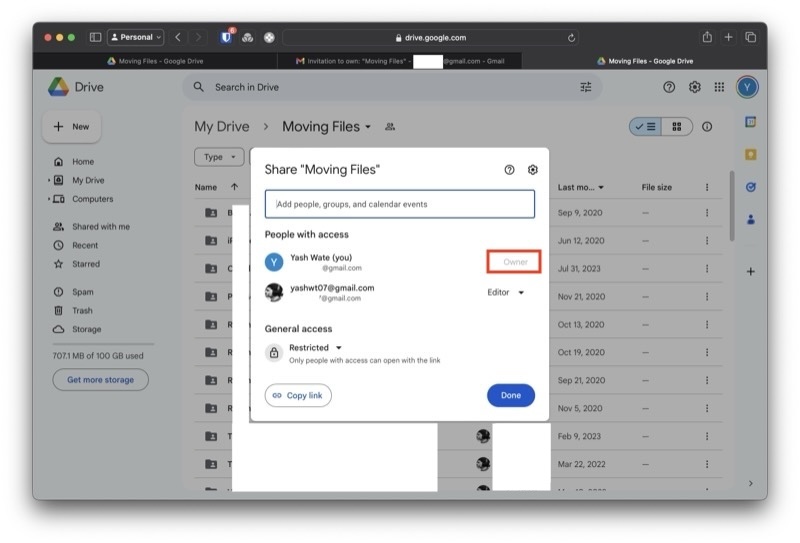Switch to grid layout view
Screen dimensions: 800x543
click(x=677, y=127)
